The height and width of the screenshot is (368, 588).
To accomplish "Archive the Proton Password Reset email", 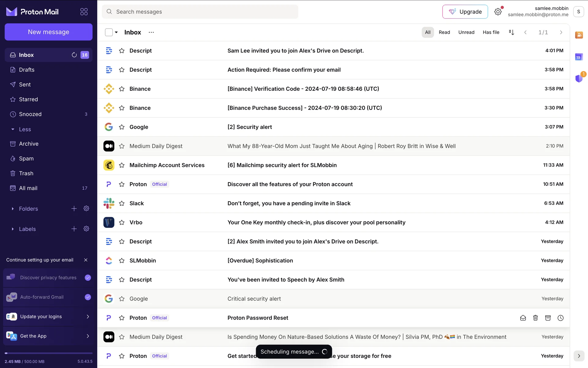I will tap(548, 318).
